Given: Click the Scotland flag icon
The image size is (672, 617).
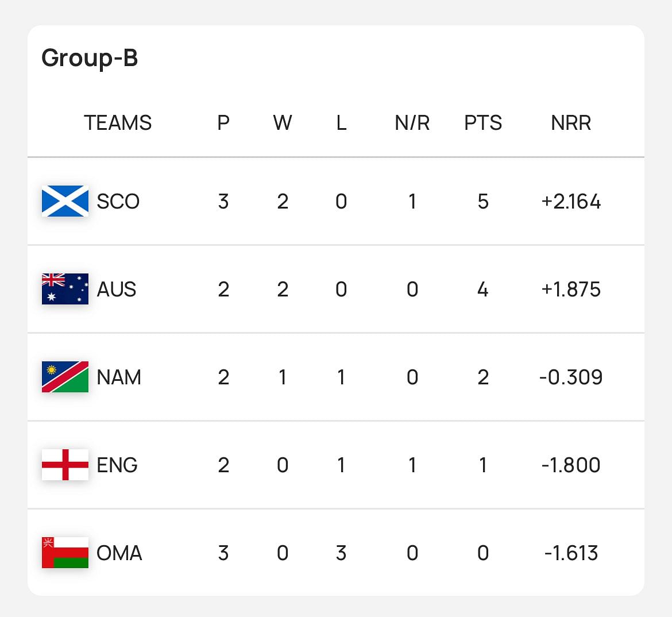Looking at the screenshot, I should (65, 201).
